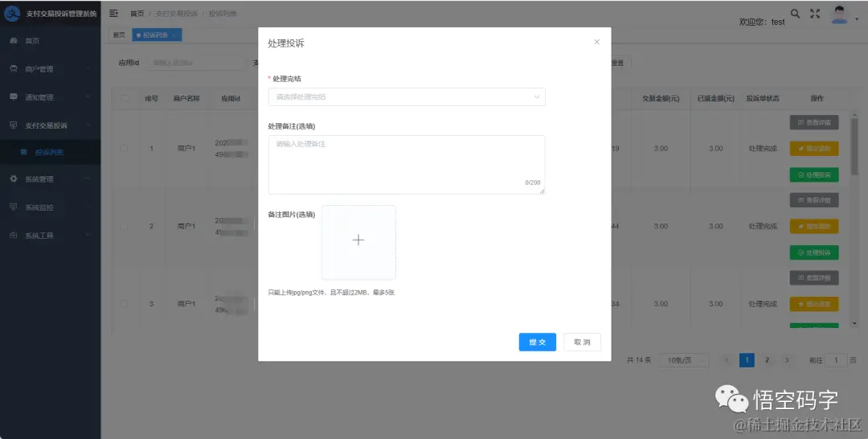Focus the 处理备注 textarea
The width and height of the screenshot is (868, 439).
[x=407, y=164]
